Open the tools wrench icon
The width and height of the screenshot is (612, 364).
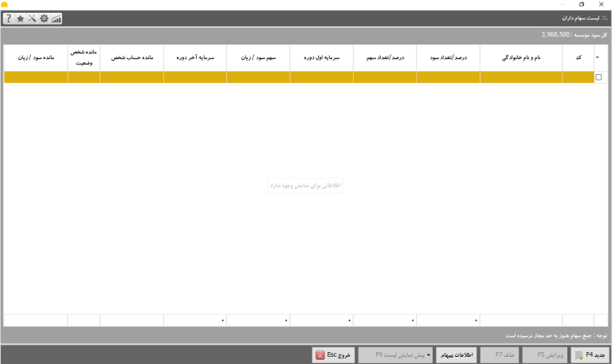click(33, 18)
